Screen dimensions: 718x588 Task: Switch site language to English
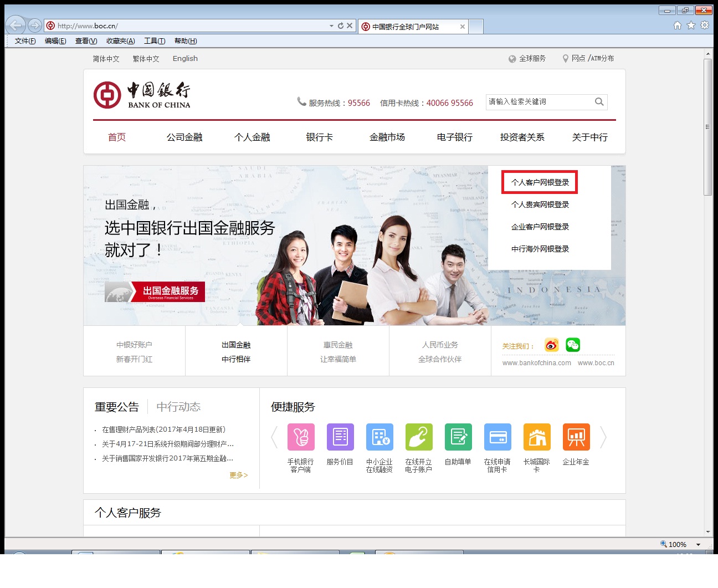point(185,59)
